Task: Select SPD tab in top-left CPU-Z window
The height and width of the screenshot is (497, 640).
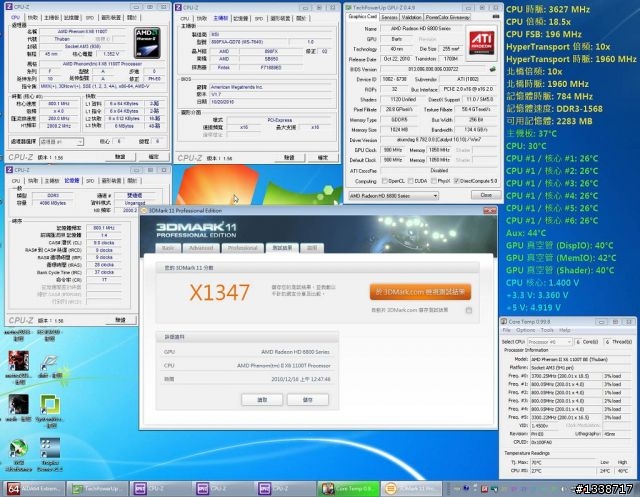Action: click(90, 18)
